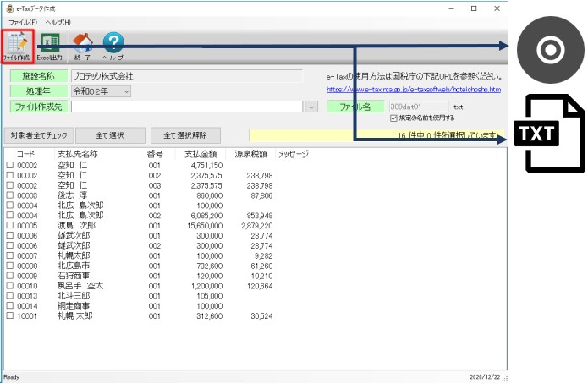
Task: Sort by the コード column header
Action: coord(25,154)
